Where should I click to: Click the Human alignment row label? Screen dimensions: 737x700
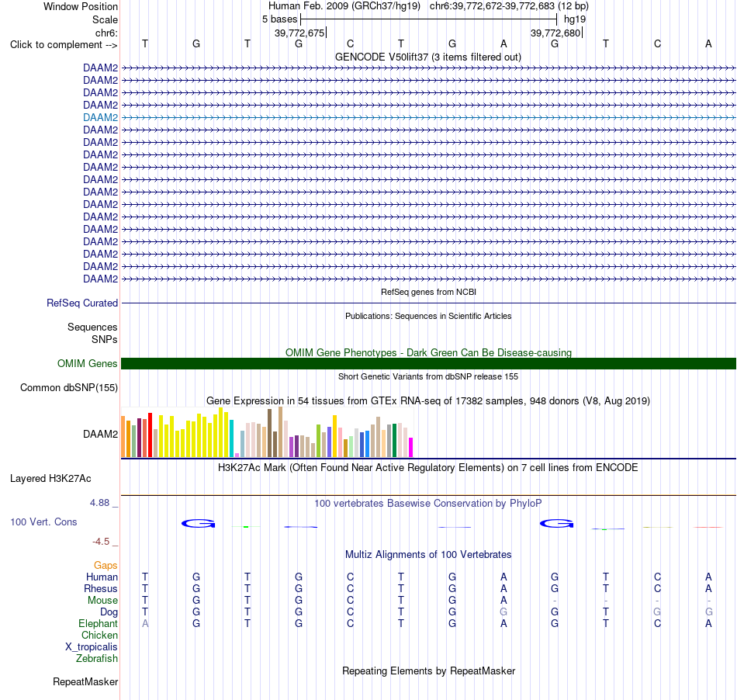(x=102, y=577)
